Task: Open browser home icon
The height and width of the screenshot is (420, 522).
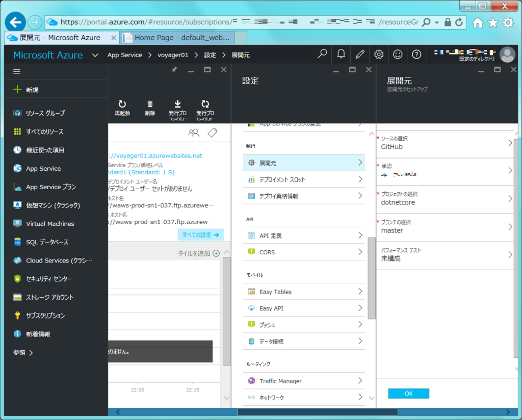Action: (478, 22)
